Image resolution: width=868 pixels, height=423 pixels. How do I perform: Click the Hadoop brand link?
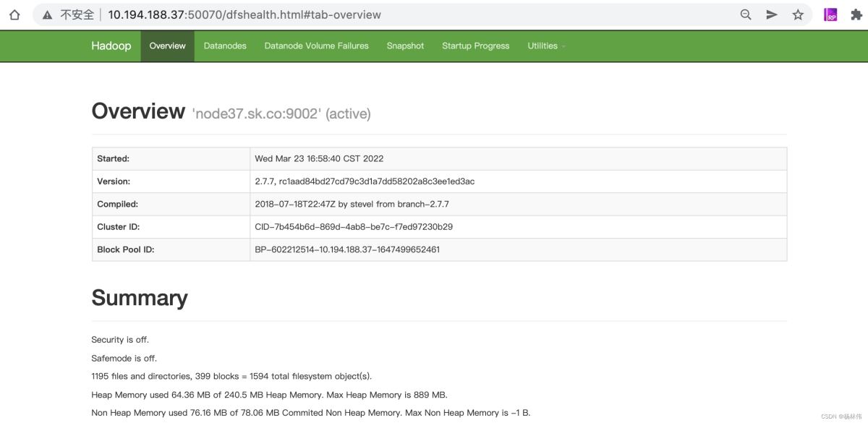coord(111,46)
